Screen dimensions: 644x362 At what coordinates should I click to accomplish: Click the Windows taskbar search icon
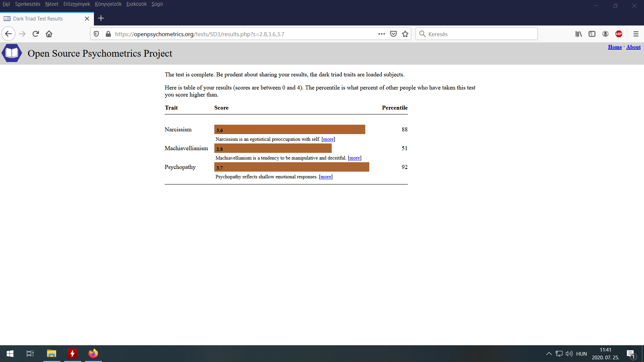pyautogui.click(x=30, y=353)
